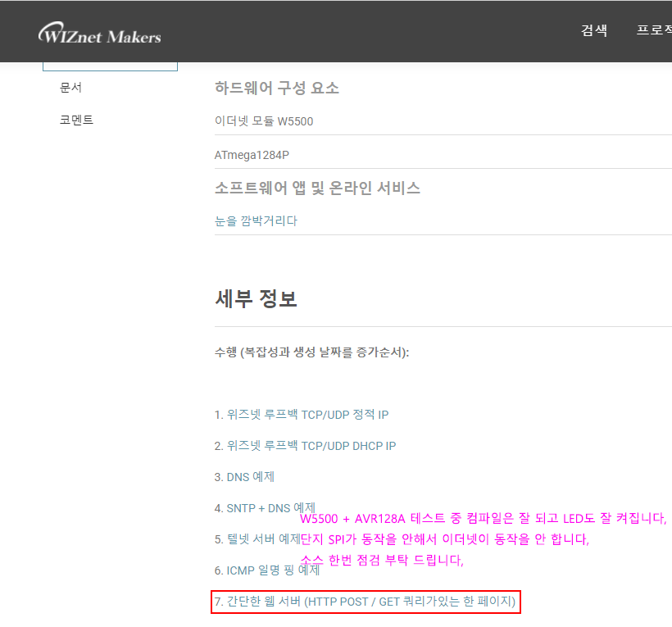The width and height of the screenshot is (672, 627).
Task: Click the 하드웨어 구성 요소 heading
Action: point(277,88)
